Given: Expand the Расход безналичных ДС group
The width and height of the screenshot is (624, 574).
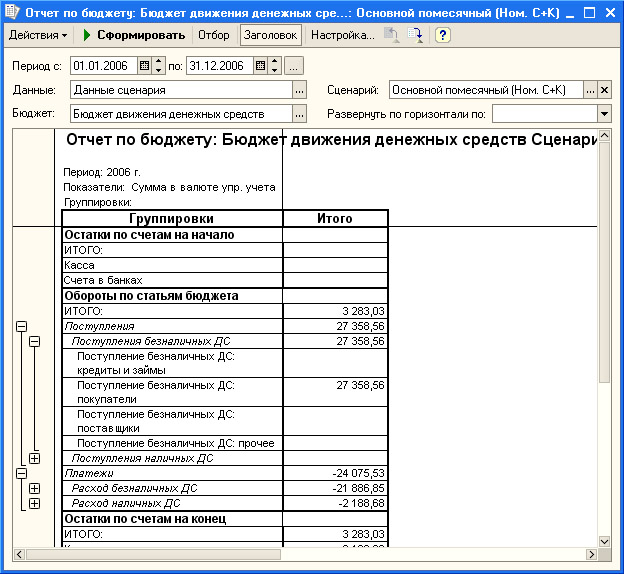Looking at the screenshot, I should [x=35, y=488].
